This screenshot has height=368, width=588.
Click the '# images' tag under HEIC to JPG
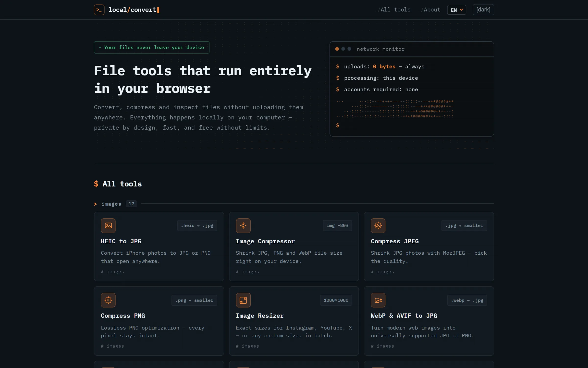[112, 272]
